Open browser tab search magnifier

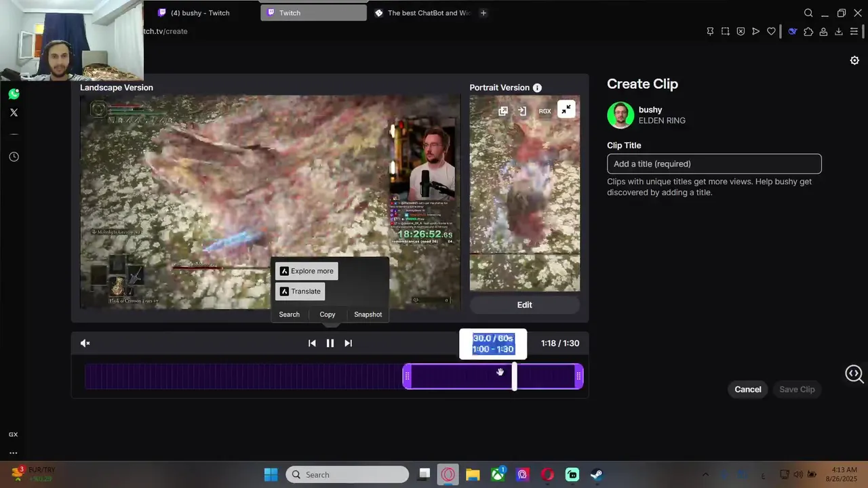808,13
